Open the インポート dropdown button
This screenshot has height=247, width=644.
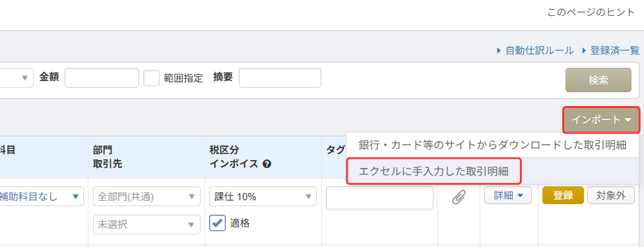click(601, 120)
